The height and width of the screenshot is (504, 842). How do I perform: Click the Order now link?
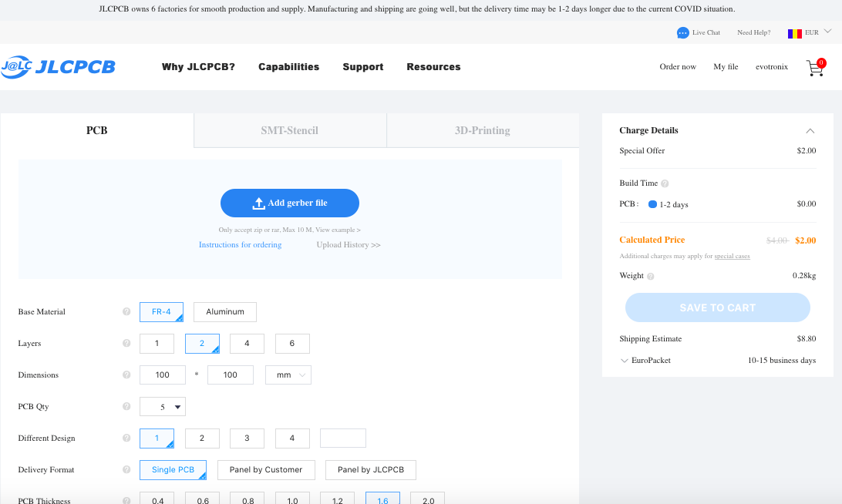coord(678,66)
